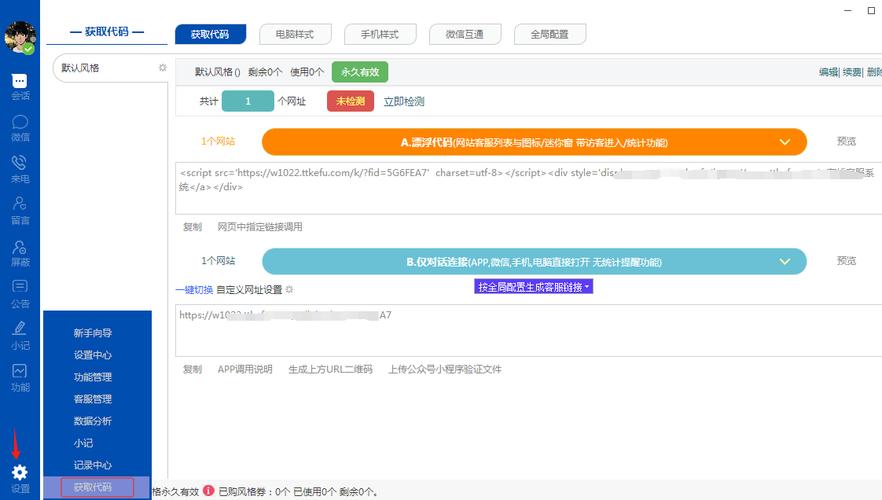This screenshot has height=500, width=882.
Task: Click the 立即检测 link
Action: point(404,102)
